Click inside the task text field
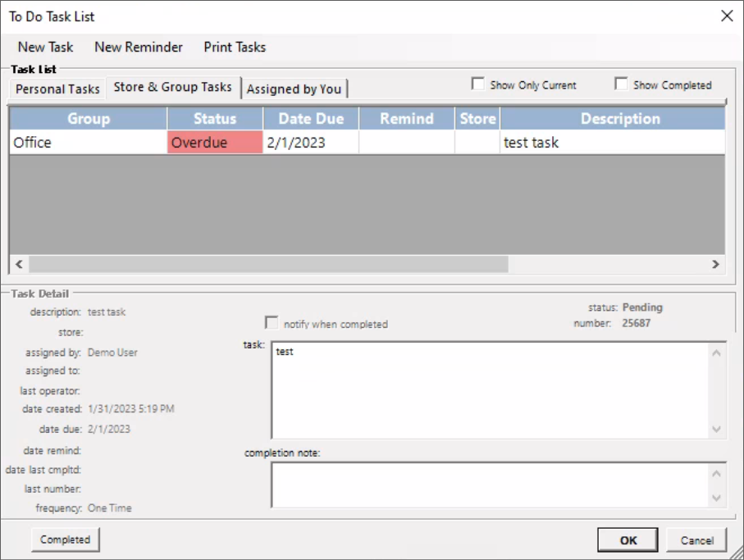 point(489,390)
